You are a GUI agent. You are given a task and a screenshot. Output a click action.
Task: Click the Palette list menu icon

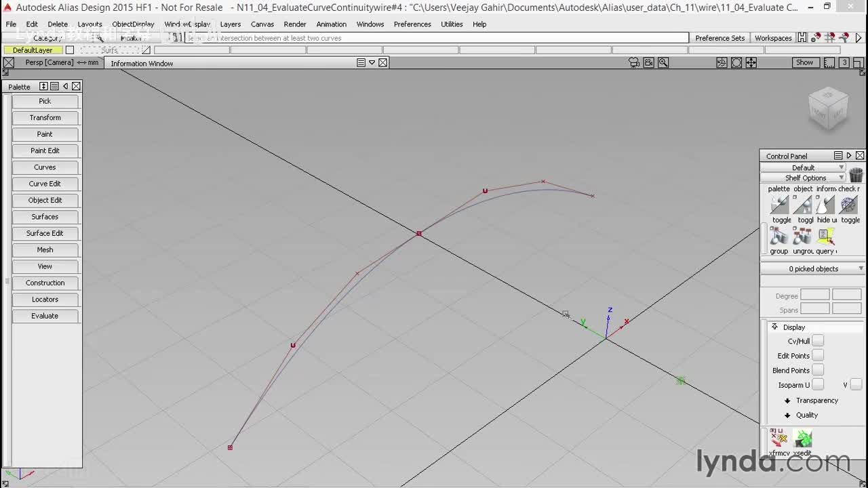point(54,86)
